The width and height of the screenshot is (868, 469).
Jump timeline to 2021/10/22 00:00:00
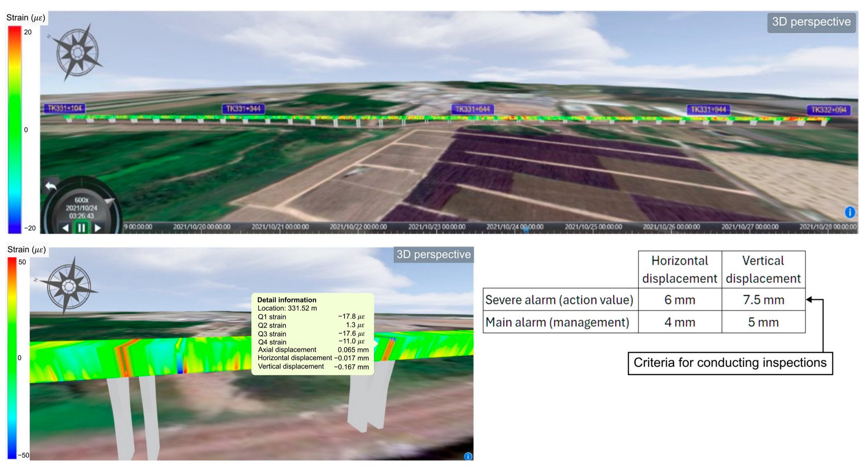tap(358, 227)
